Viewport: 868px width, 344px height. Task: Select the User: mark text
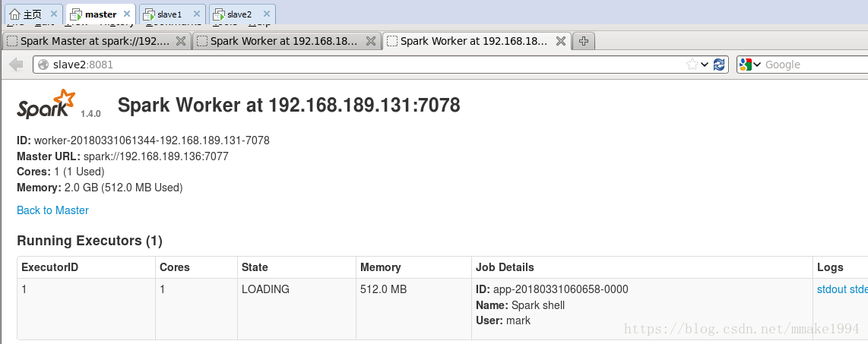(x=503, y=320)
